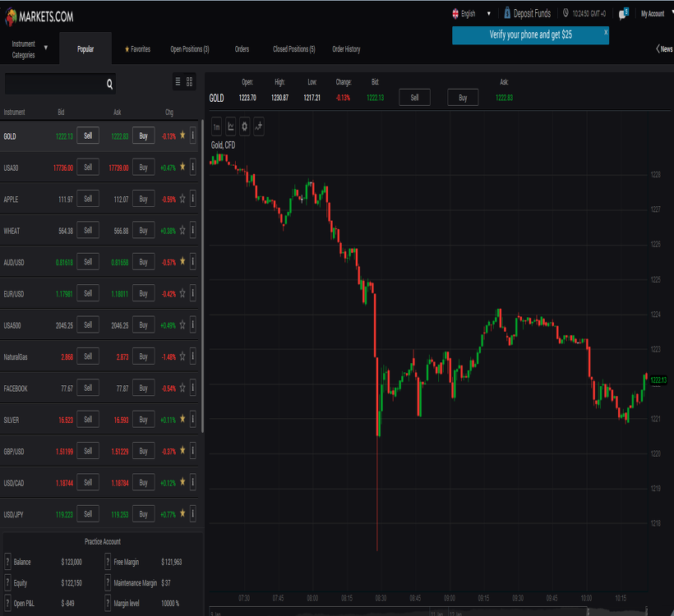Screen dimensions: 674x616
Task: Open the 1m timeframe selector on chart
Action: (x=217, y=126)
